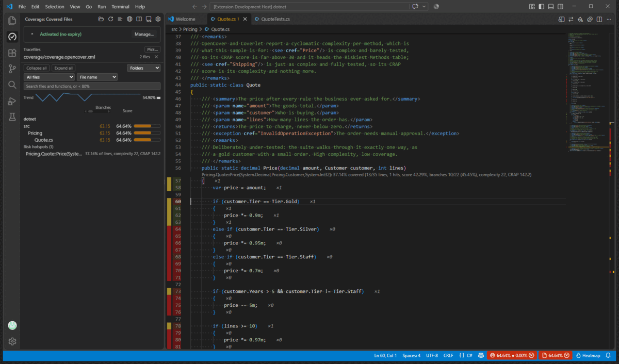Screen dimensions: 619x364
Task: Click the Manage... button
Action: [144, 34]
